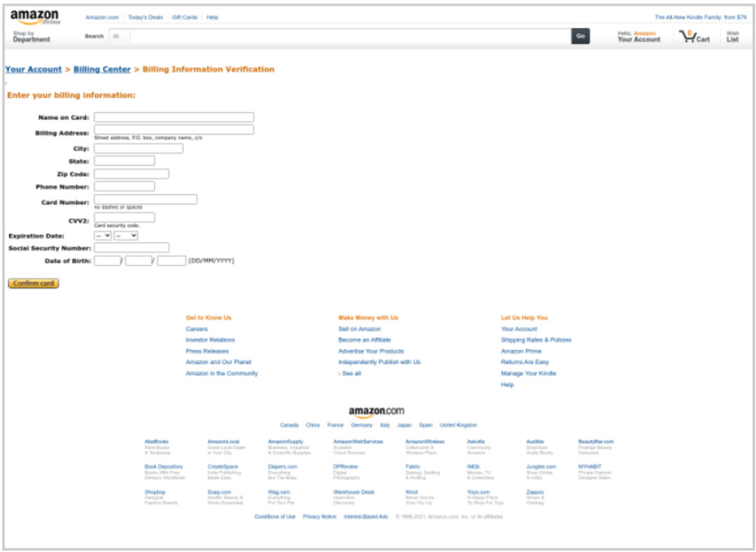Select the Japan country link

click(x=404, y=425)
